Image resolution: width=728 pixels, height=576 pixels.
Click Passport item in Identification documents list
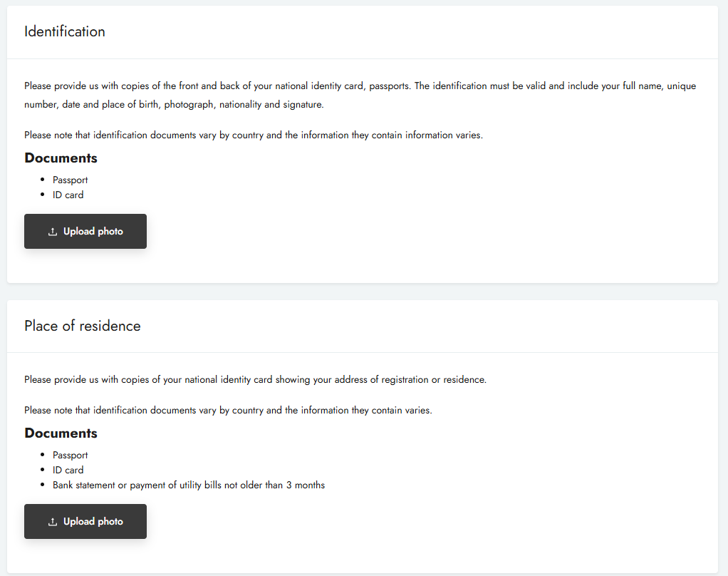point(71,180)
